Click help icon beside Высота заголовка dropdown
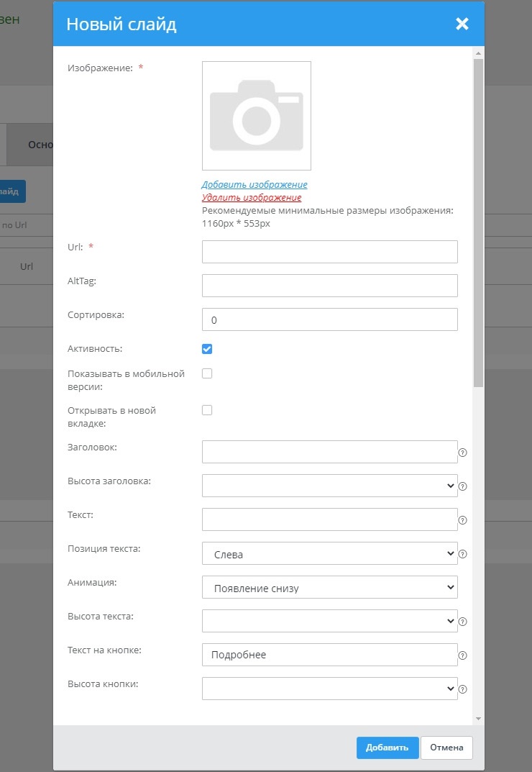532x772 pixels. [x=463, y=486]
